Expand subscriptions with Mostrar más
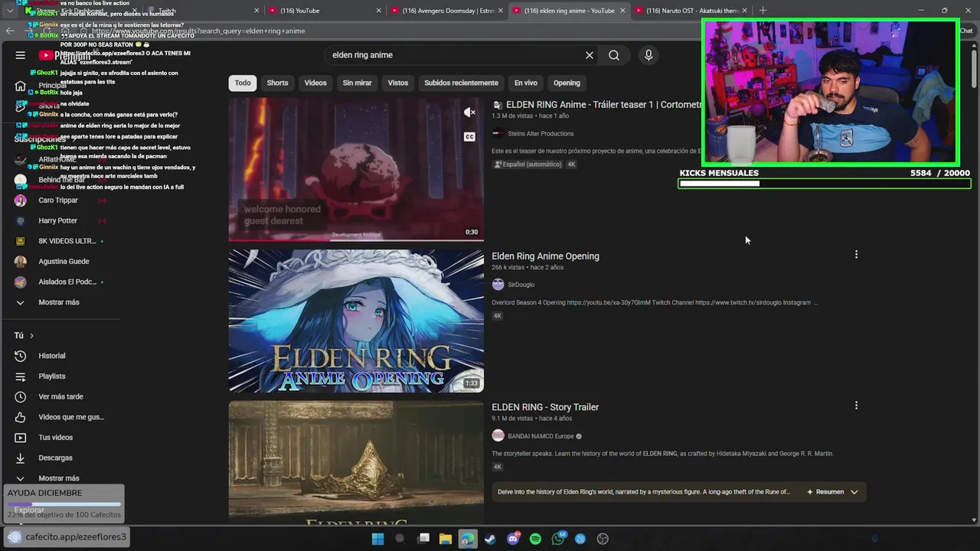The image size is (980, 551). 59,302
